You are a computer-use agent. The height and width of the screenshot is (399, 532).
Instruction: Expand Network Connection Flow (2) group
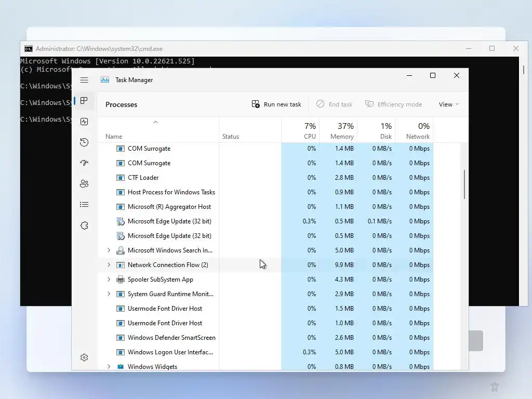(109, 264)
